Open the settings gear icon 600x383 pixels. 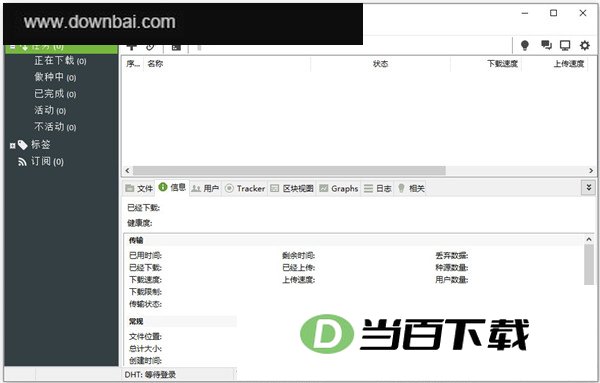(584, 46)
